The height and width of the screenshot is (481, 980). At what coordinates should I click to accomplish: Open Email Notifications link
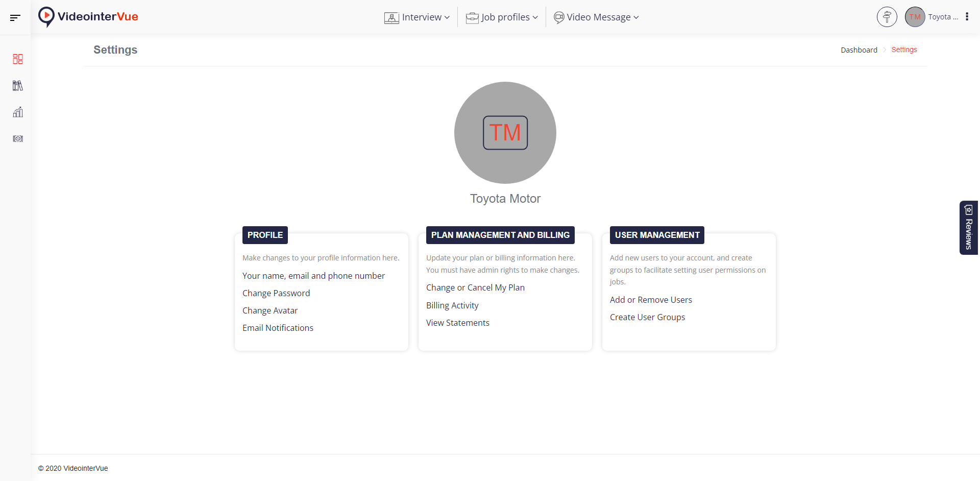pyautogui.click(x=278, y=328)
